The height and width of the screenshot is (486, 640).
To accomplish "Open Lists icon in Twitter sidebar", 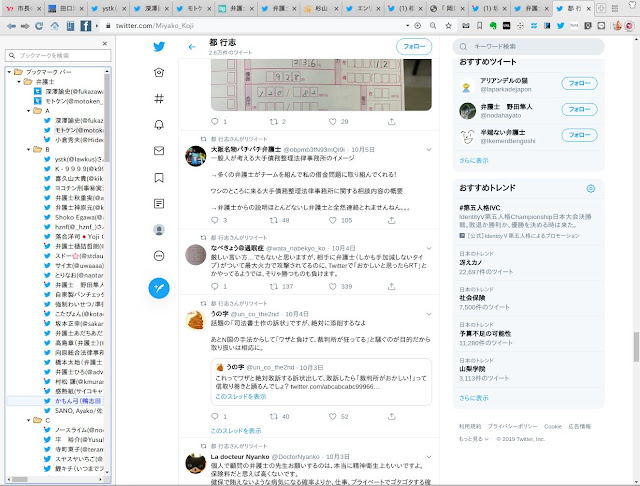I will 159,204.
